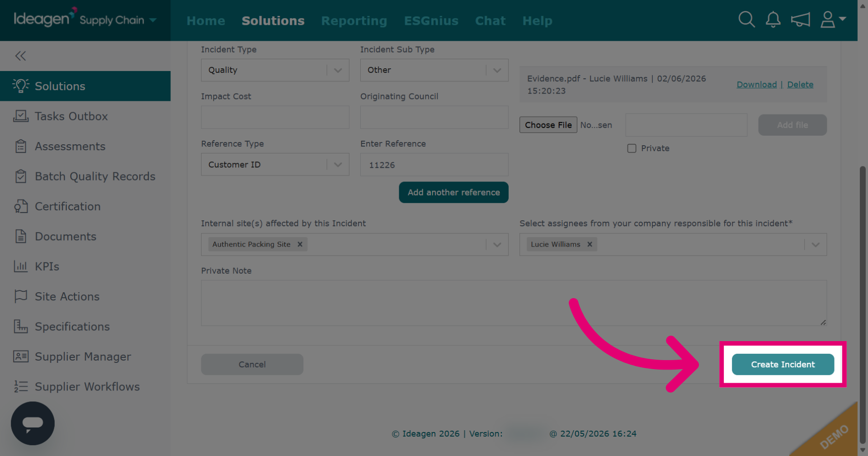Remove Authentic Packing Site tag
Viewport: 868px width, 456px height.
300,244
